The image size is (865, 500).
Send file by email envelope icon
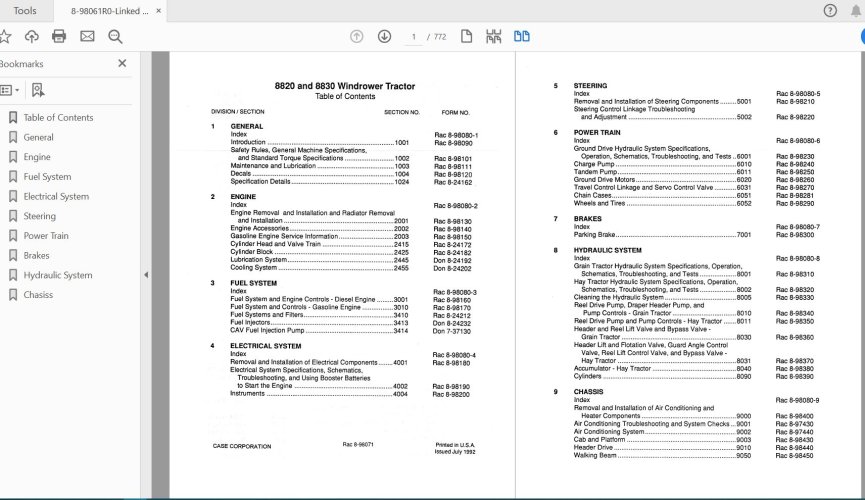point(87,36)
